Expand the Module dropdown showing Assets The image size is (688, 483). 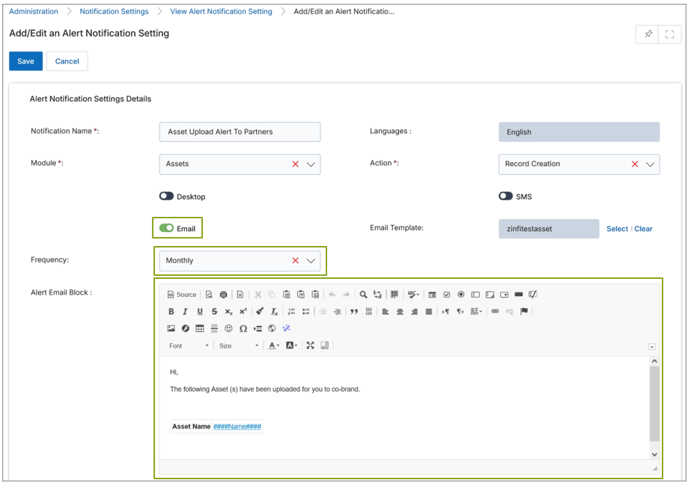pos(311,164)
